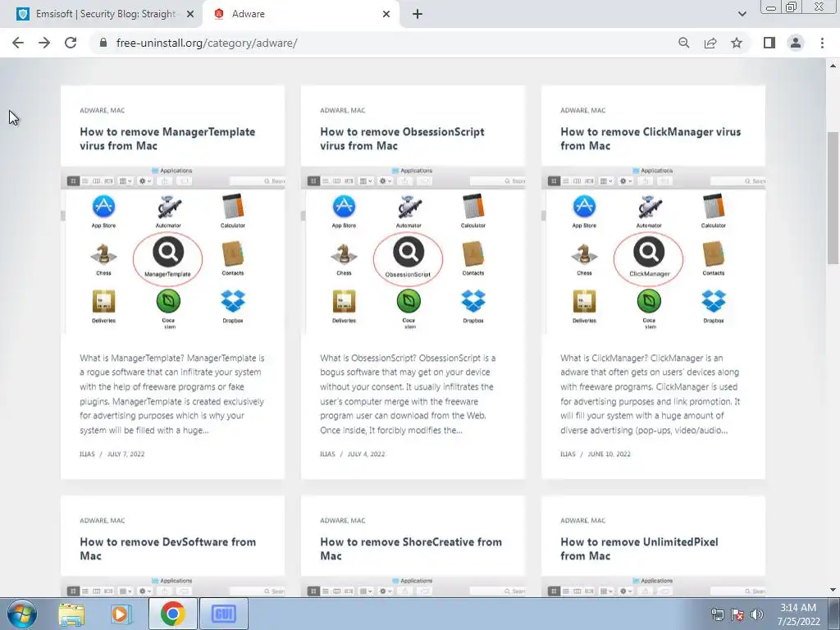Expand the tab search dropdown arrow
Viewport: 840px width, 630px height.
742,14
